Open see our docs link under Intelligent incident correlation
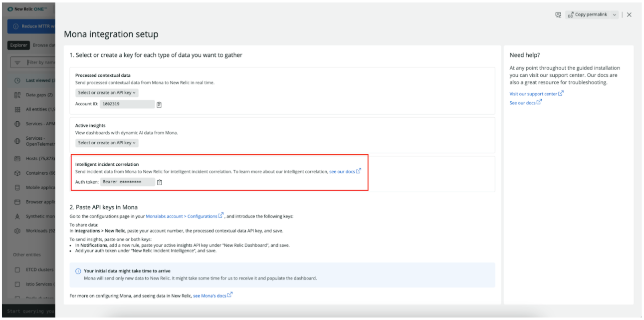 coord(345,171)
